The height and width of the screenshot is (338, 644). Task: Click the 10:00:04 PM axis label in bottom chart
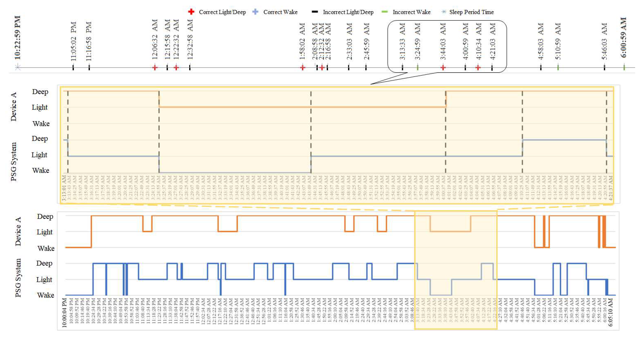click(65, 313)
